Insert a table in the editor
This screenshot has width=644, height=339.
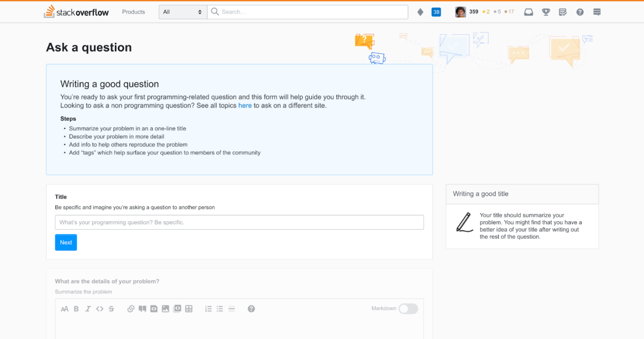pyautogui.click(x=189, y=309)
